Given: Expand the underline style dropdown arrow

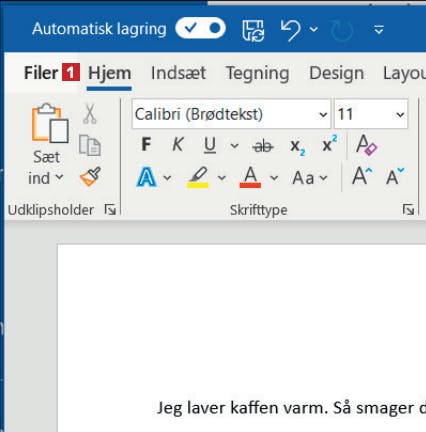Looking at the screenshot, I should [234, 146].
